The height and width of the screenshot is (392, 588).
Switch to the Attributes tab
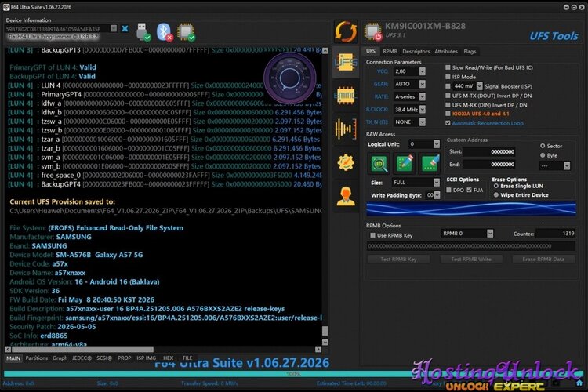pos(446,52)
